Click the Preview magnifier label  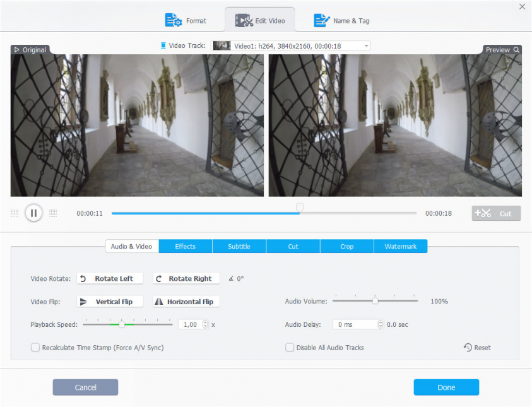pyautogui.click(x=502, y=50)
